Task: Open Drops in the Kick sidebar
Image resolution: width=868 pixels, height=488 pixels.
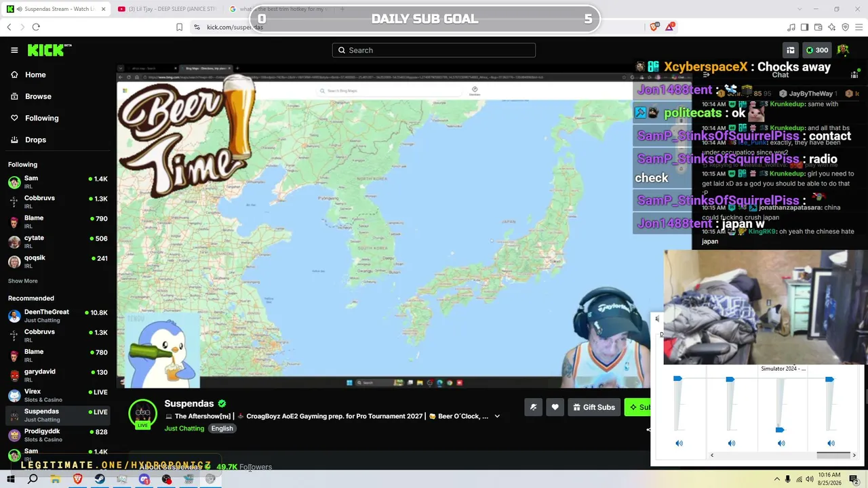Action: coord(35,140)
